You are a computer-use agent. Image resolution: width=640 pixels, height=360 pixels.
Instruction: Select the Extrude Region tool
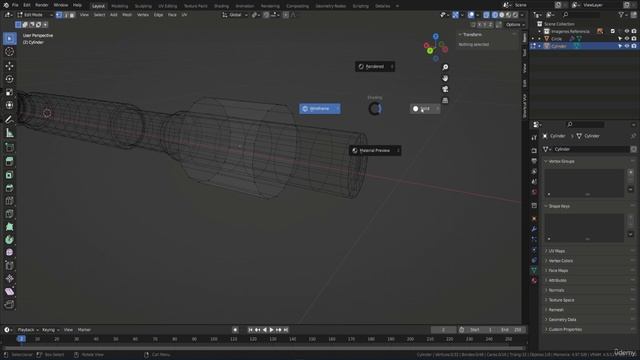pos(9,161)
